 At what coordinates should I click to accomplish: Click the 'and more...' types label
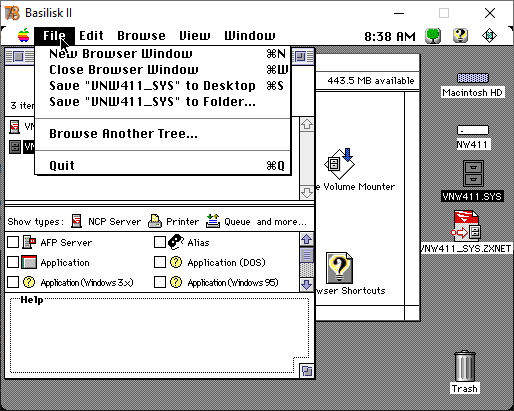pyautogui.click(x=282, y=222)
